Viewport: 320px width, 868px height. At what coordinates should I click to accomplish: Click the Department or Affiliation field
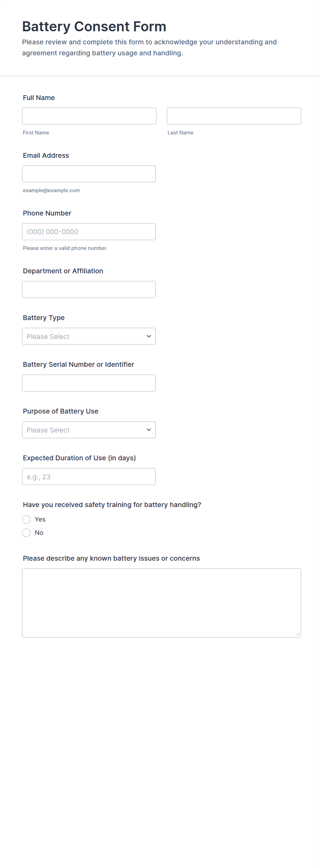click(x=89, y=289)
